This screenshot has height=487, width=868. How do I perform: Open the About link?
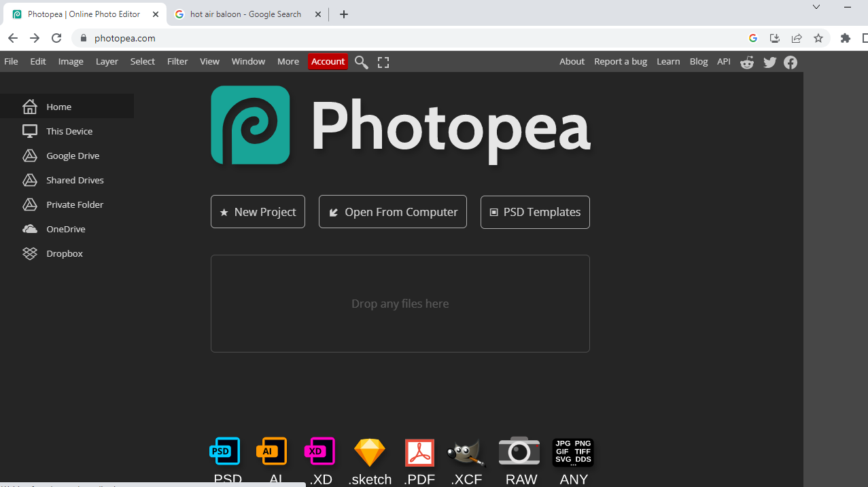pyautogui.click(x=572, y=61)
